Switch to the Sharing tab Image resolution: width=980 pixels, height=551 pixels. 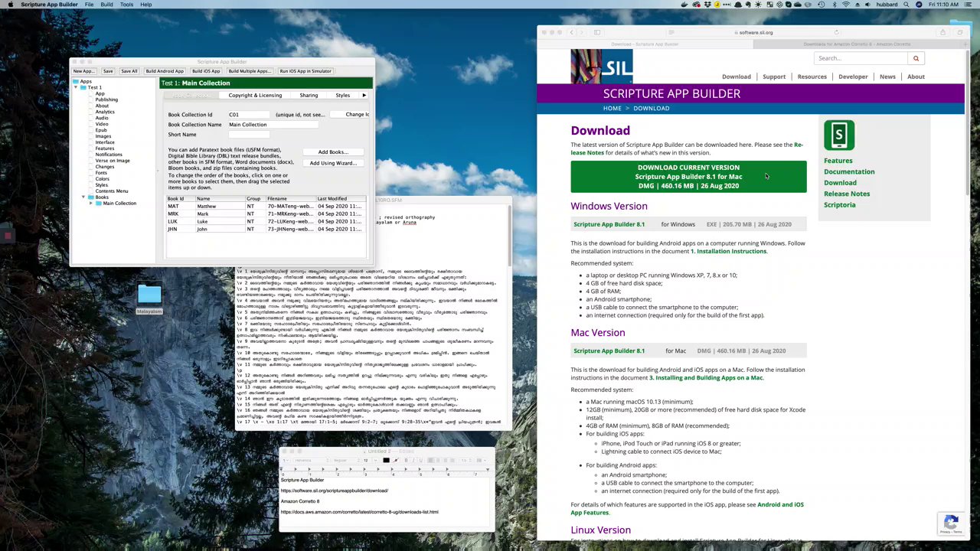[x=309, y=96]
